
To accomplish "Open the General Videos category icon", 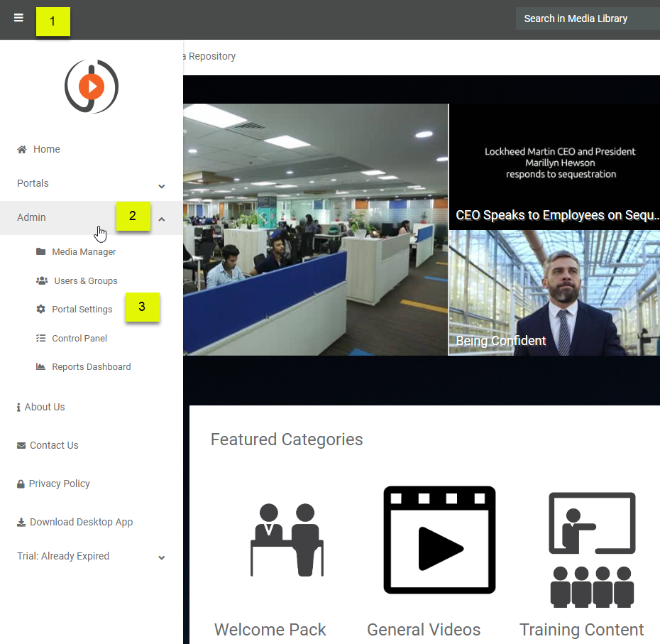I will pos(439,540).
